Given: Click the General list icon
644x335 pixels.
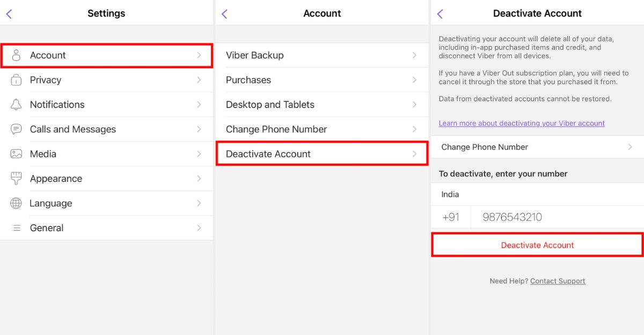Looking at the screenshot, I should click(16, 228).
